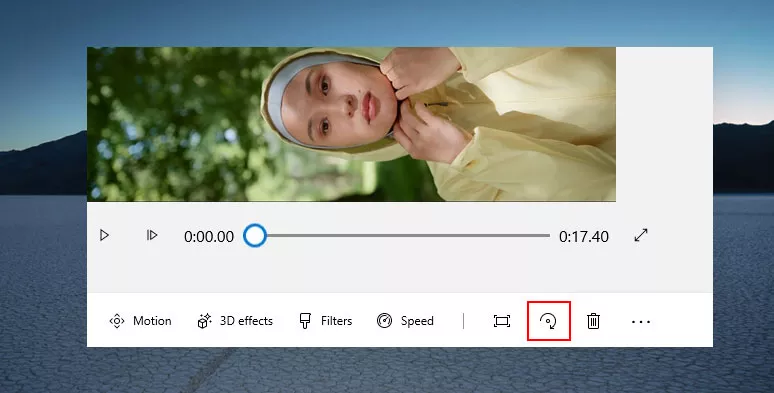
Task: Expand preview to full screen
Action: (641, 235)
